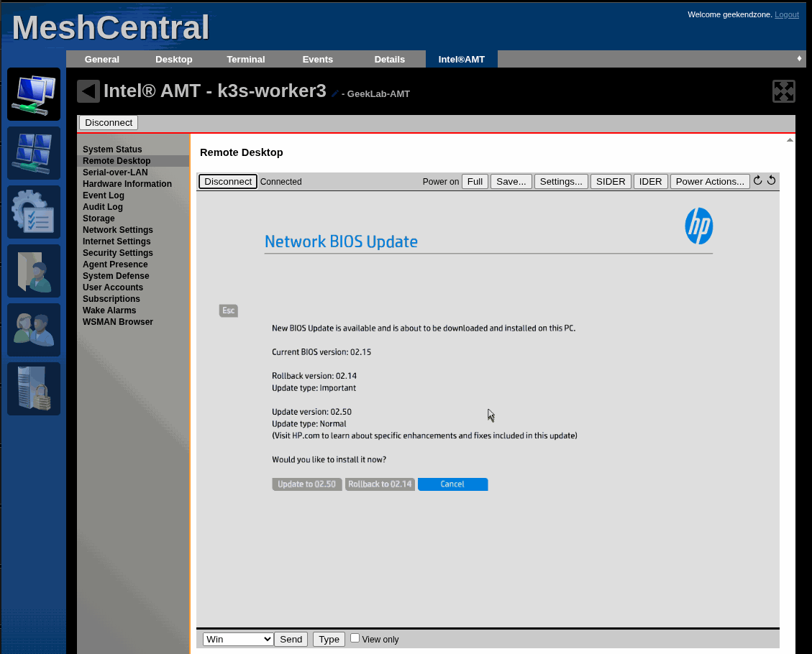Image resolution: width=812 pixels, height=654 pixels.
Task: Open WSMAN Browser
Action: coord(117,321)
